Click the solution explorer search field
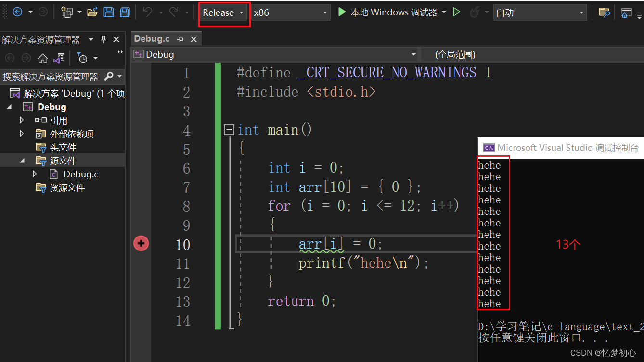644x362 pixels. [51, 76]
